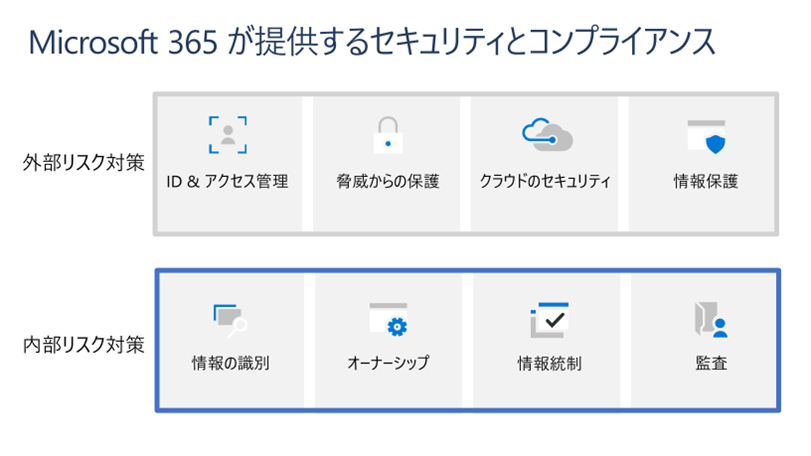Click the ID & アクセス管理 label
Image resolution: width=811 pixels, height=456 pixels.
coord(227,183)
